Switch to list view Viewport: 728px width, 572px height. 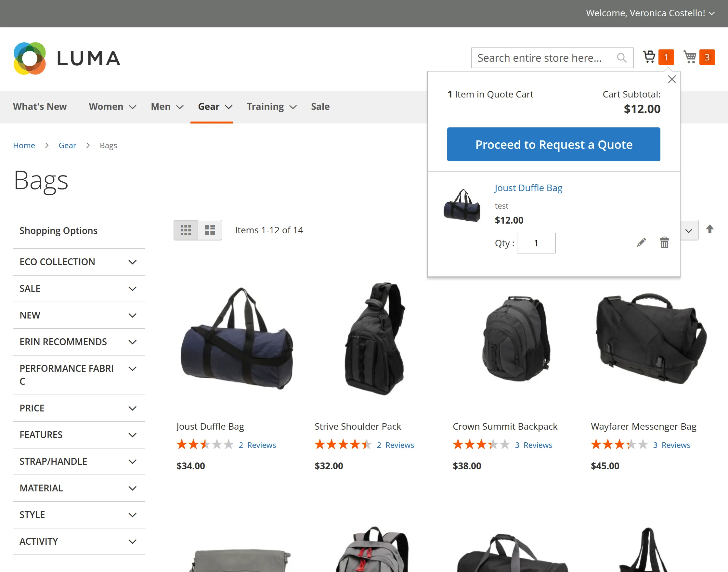click(x=210, y=230)
